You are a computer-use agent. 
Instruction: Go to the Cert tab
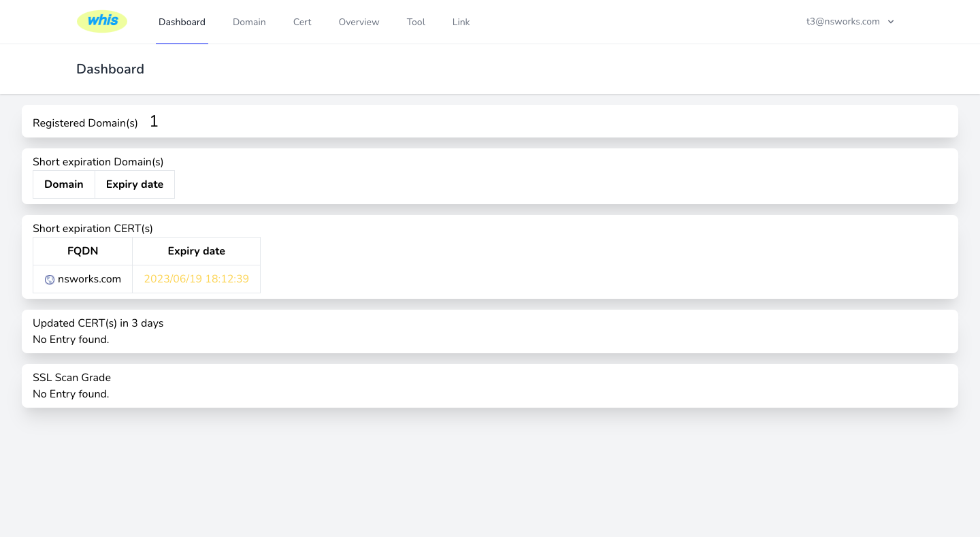point(302,22)
